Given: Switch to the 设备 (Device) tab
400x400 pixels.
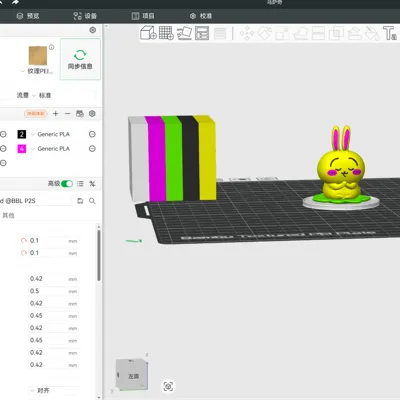Looking at the screenshot, I should click(x=85, y=16).
